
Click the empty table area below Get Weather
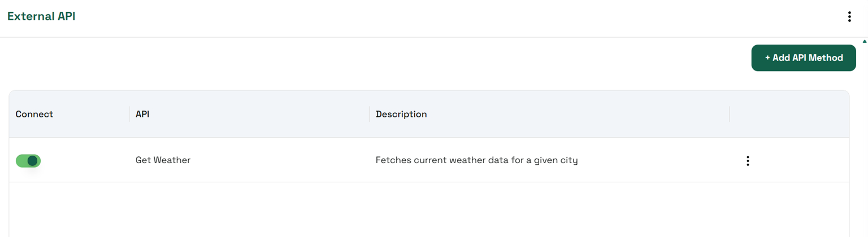(429, 209)
